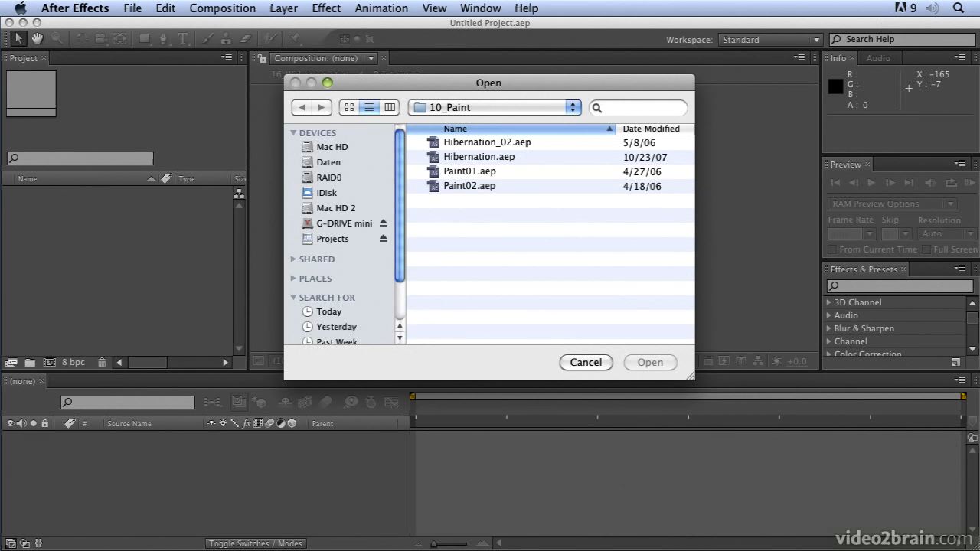980x551 pixels.
Task: Switch Open dialog to list view
Action: (369, 108)
